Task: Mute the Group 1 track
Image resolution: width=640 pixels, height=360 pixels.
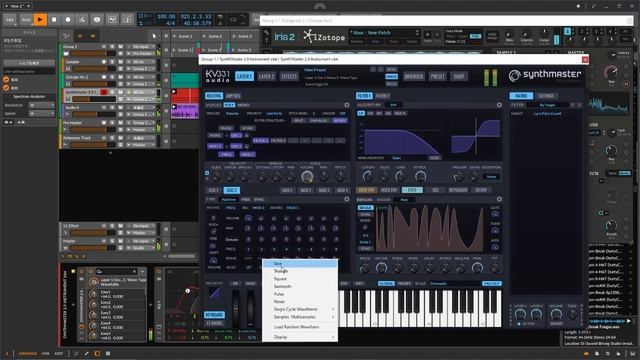Action: click(x=120, y=47)
